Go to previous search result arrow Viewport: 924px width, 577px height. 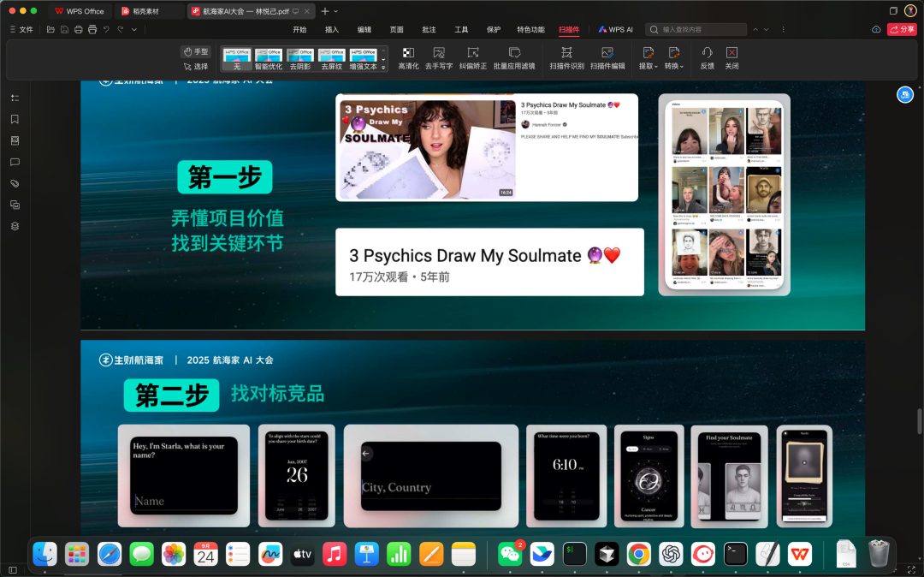pyautogui.click(x=755, y=29)
